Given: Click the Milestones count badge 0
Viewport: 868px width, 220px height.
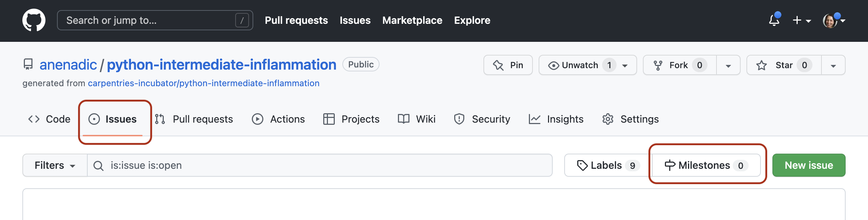Looking at the screenshot, I should [x=741, y=166].
